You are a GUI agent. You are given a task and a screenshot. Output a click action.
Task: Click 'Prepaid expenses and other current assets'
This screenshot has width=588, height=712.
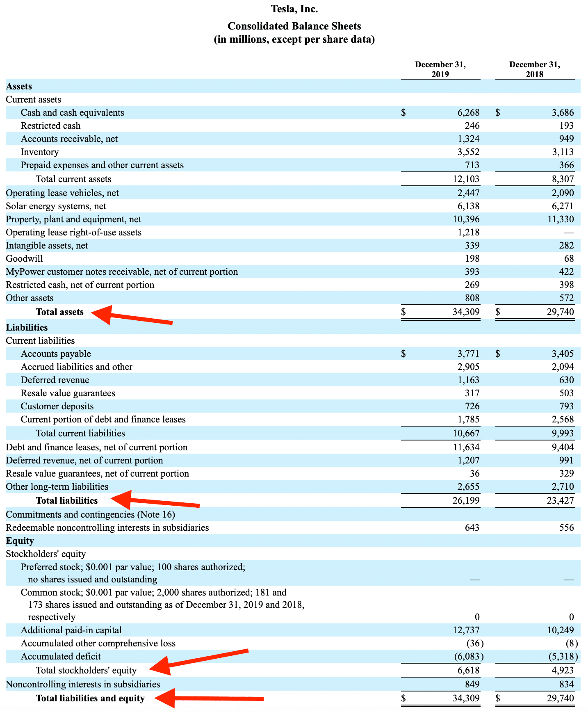point(102,165)
